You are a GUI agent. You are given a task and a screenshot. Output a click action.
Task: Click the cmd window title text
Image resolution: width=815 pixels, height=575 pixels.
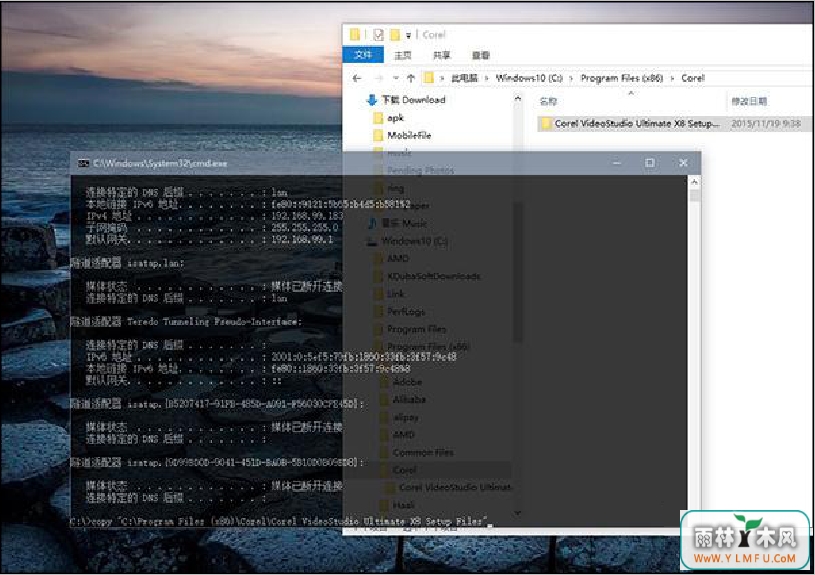[160, 164]
